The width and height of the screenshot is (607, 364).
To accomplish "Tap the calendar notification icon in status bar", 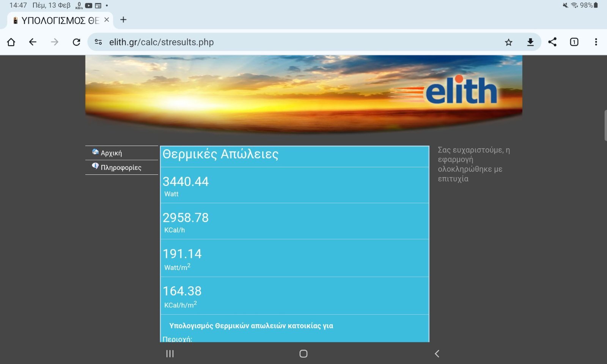I will [x=98, y=6].
